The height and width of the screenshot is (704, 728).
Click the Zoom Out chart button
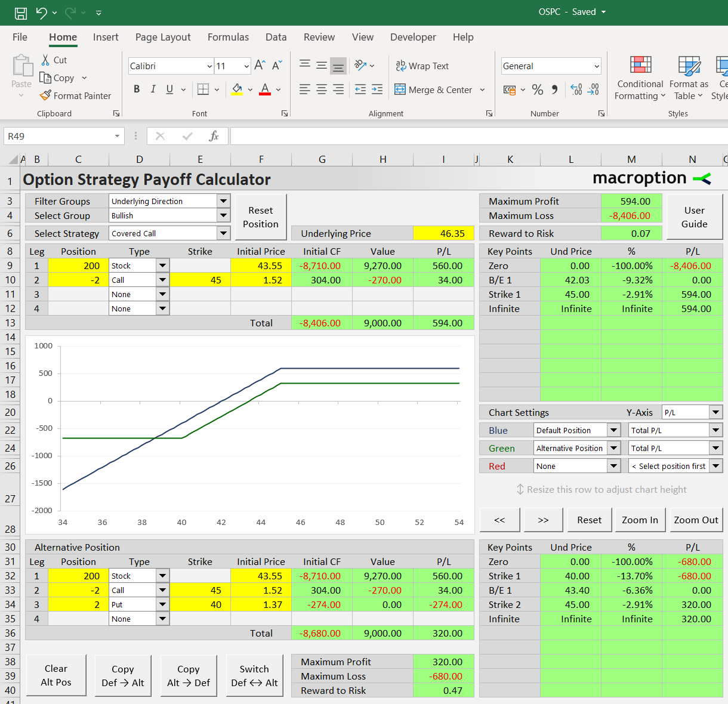[696, 520]
